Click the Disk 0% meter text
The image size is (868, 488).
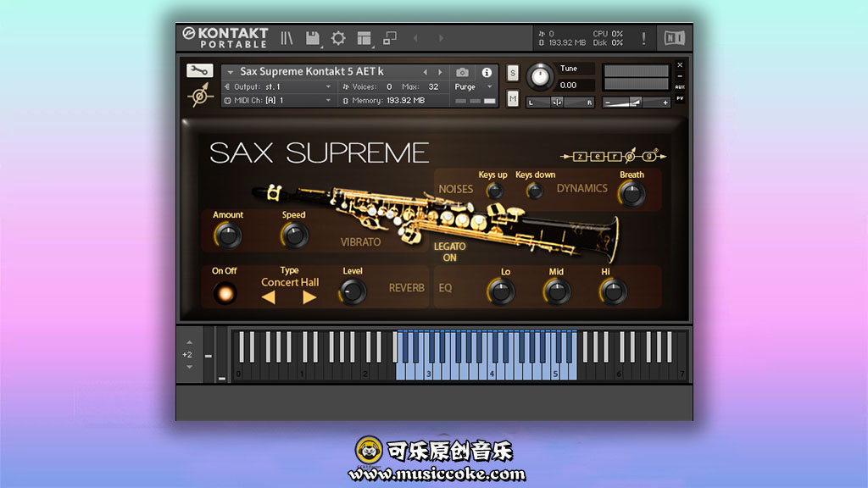(x=608, y=42)
